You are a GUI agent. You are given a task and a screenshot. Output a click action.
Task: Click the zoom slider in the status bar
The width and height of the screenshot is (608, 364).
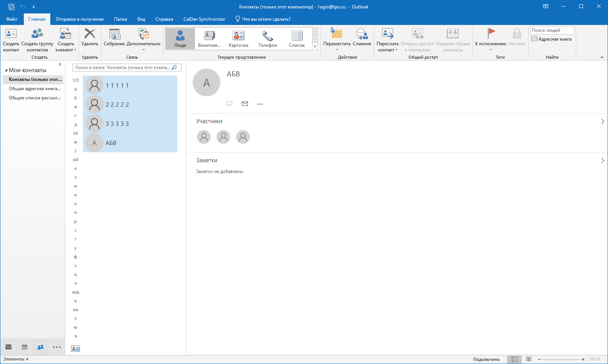(x=561, y=359)
